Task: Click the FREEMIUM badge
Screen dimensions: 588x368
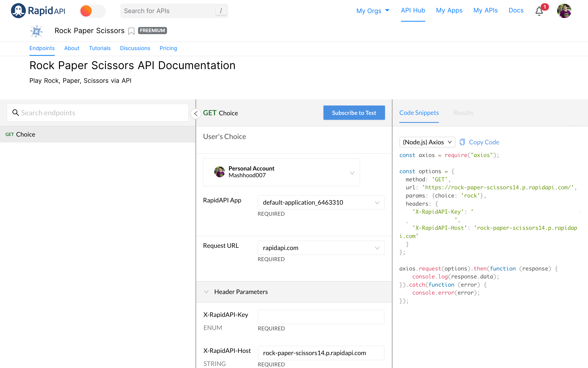Action: point(152,30)
